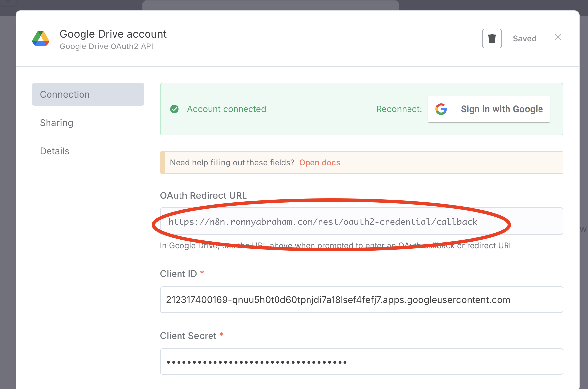The width and height of the screenshot is (588, 389).
Task: Click the Saved status indicator
Action: pyautogui.click(x=524, y=38)
